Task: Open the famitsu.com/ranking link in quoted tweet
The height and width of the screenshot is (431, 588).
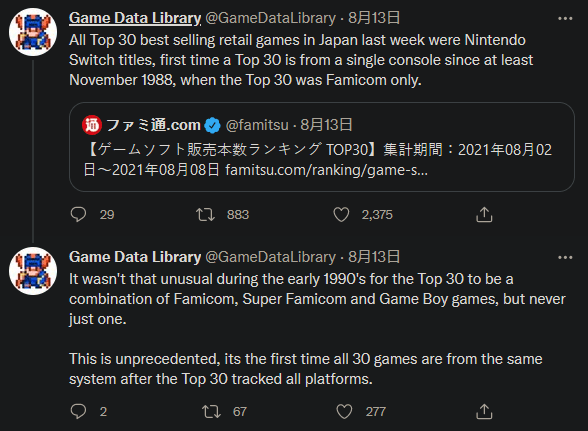Action: tap(326, 170)
